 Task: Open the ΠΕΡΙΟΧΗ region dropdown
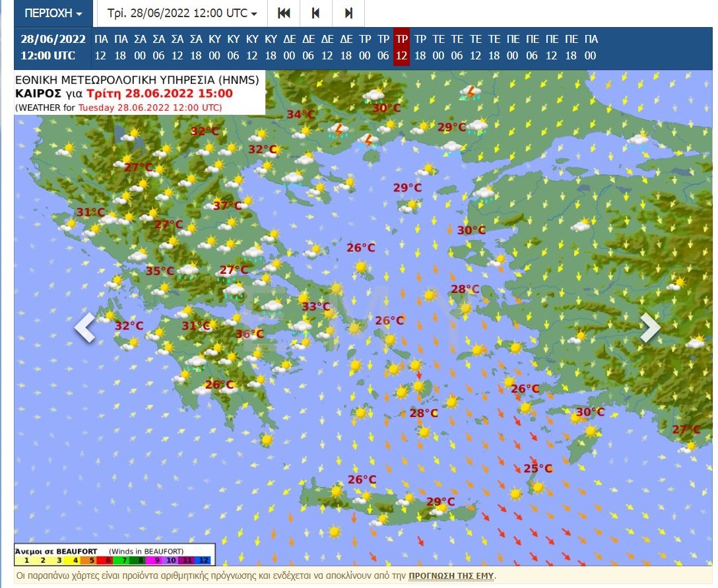point(54,13)
